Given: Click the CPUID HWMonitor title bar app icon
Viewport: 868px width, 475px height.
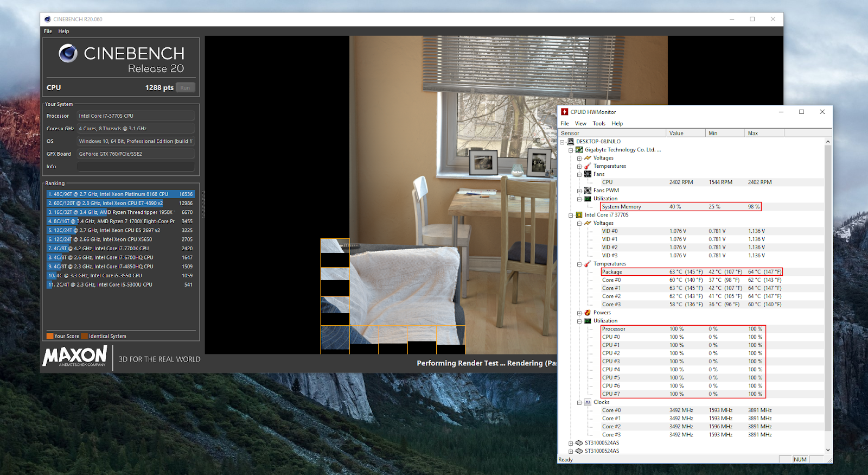Looking at the screenshot, I should [565, 112].
